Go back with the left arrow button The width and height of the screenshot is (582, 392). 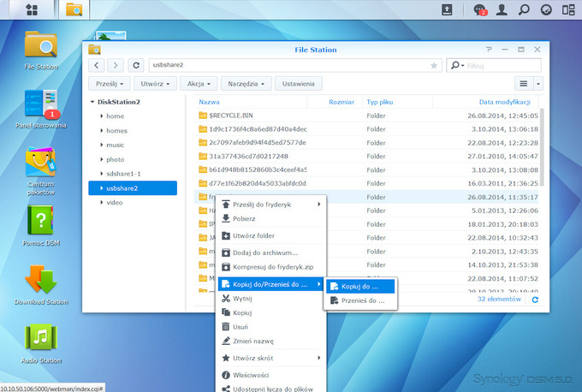click(97, 65)
